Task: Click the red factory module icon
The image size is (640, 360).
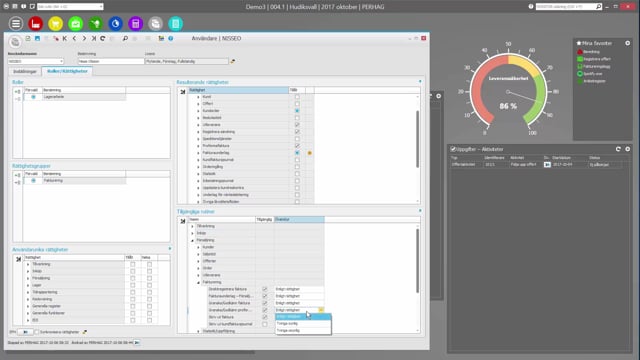Action: click(36, 24)
